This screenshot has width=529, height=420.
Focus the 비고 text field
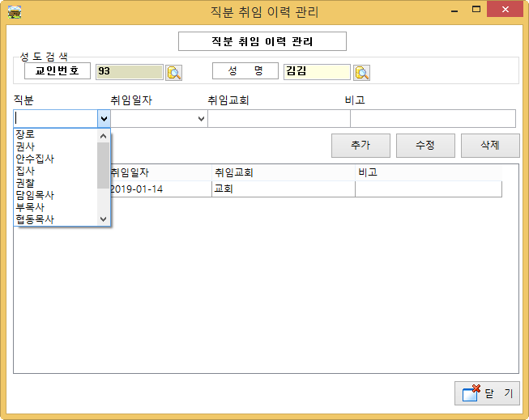point(432,119)
